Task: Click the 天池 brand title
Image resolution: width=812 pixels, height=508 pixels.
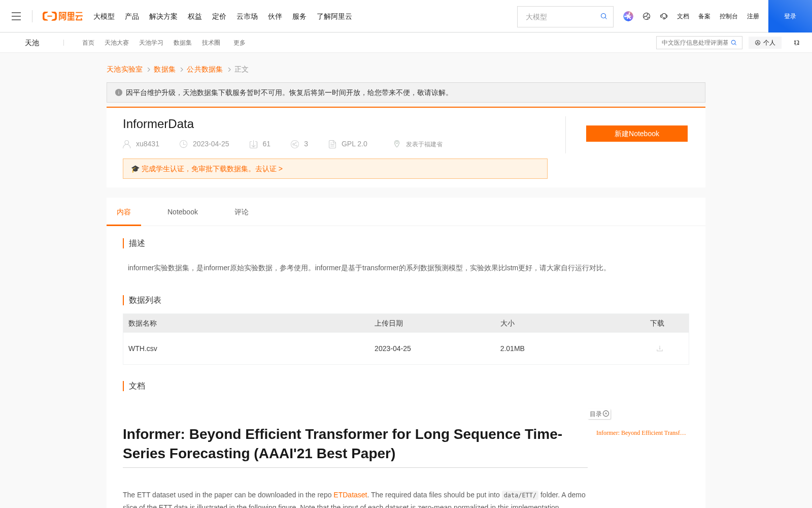Action: [32, 43]
